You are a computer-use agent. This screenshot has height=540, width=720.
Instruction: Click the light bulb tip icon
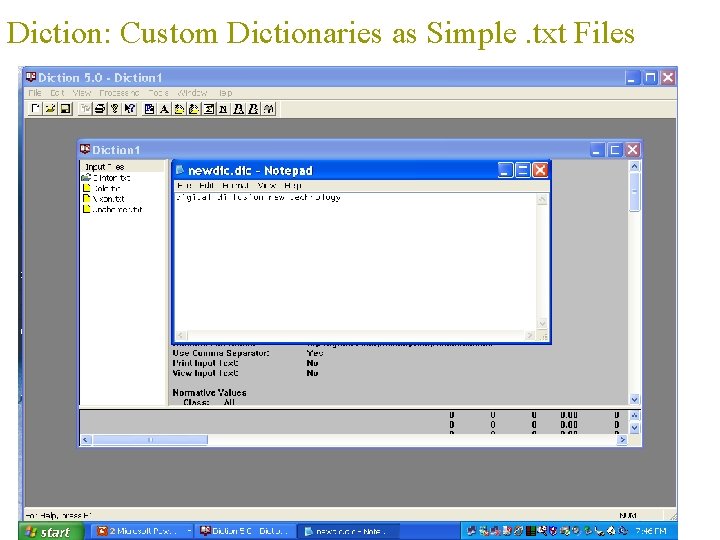click(115, 109)
